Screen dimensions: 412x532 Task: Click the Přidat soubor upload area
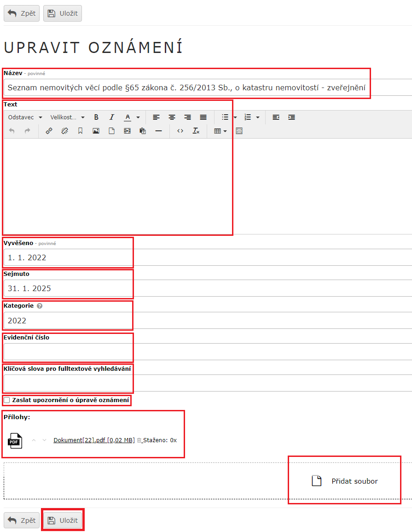pyautogui.click(x=345, y=481)
